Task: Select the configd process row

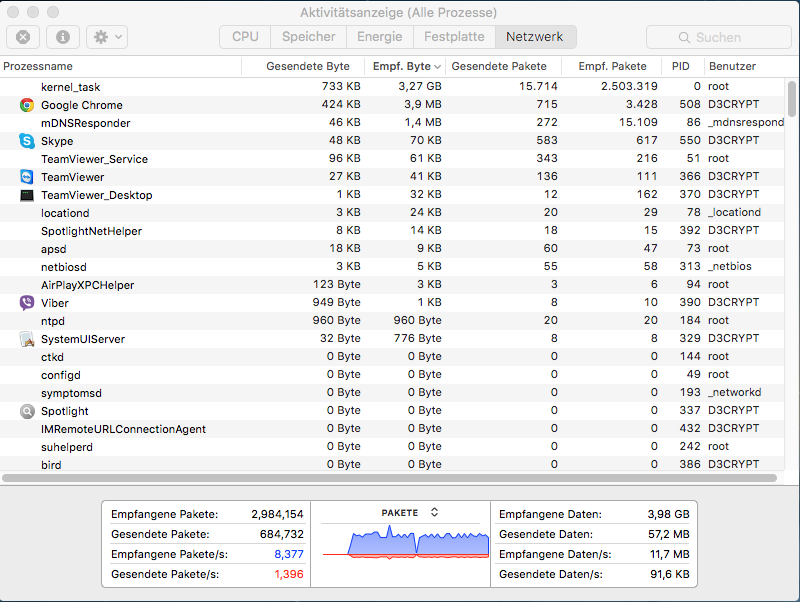Action: click(x=392, y=375)
